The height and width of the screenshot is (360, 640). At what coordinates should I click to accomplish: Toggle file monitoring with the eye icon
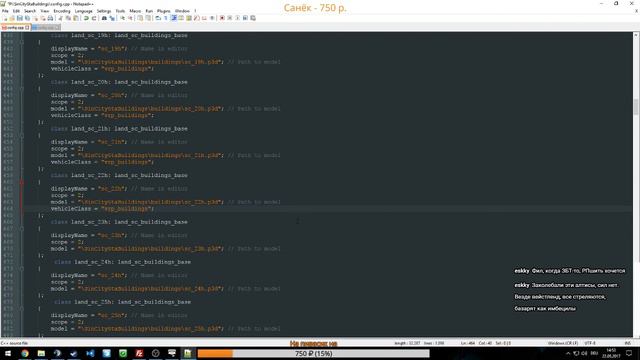[212, 18]
